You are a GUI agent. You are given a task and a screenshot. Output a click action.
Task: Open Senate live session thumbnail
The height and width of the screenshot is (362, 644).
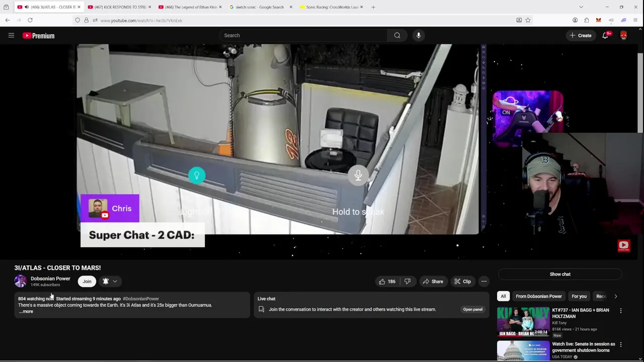523,351
